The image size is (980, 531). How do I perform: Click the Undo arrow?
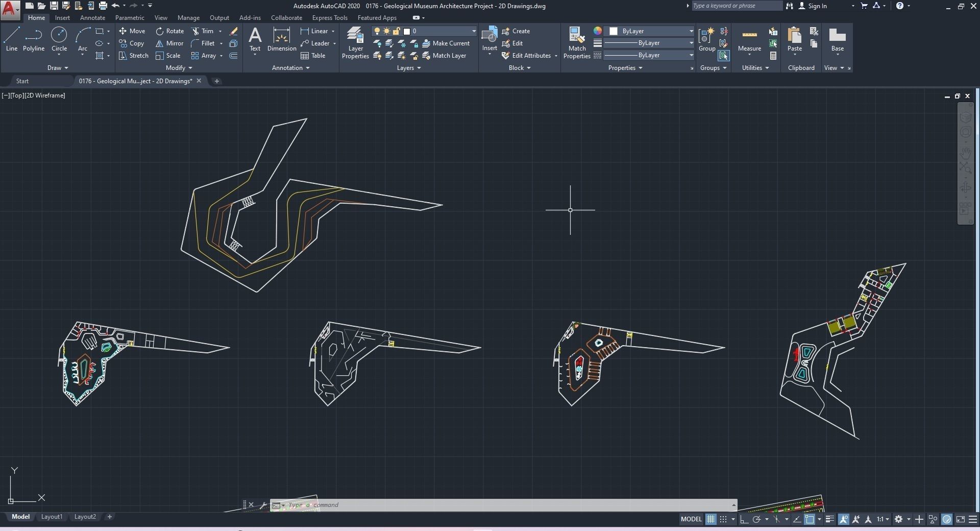[115, 6]
